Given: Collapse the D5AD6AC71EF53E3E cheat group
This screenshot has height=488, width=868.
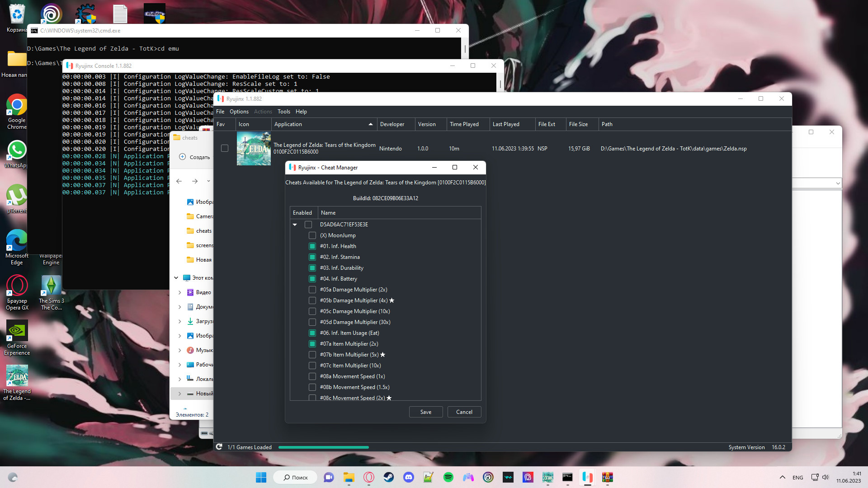Looking at the screenshot, I should pos(295,225).
